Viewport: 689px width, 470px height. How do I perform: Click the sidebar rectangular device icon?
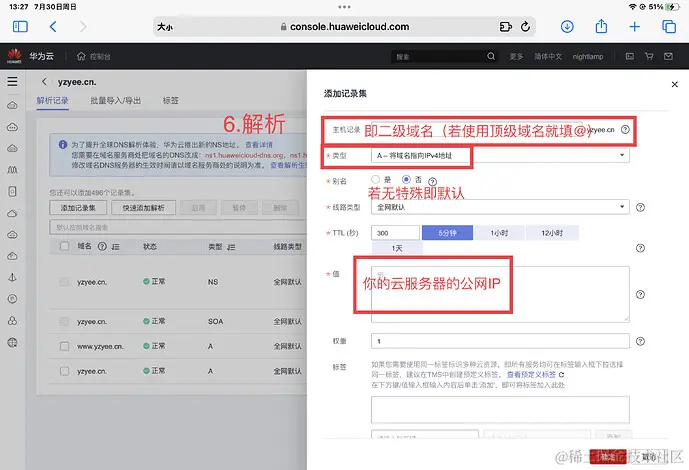tap(12, 191)
